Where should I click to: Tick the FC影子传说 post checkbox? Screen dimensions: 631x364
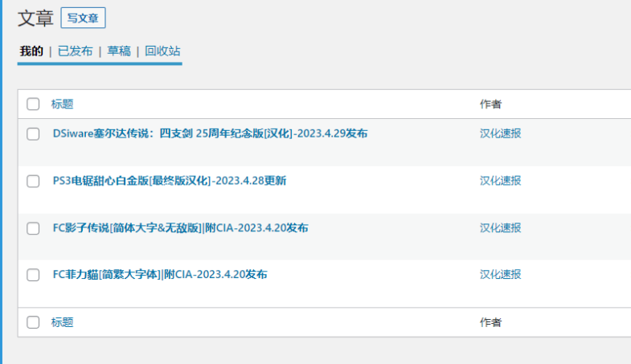click(33, 228)
